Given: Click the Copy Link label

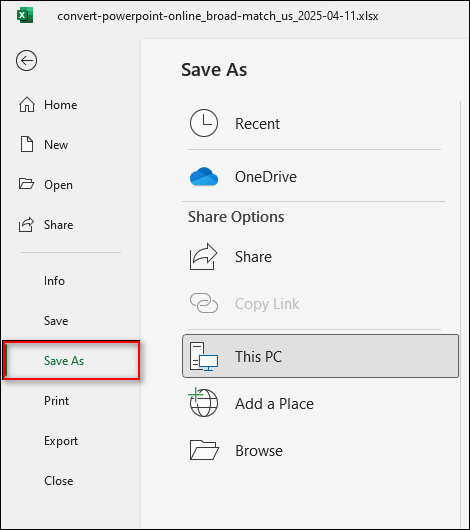Looking at the screenshot, I should (x=267, y=304).
